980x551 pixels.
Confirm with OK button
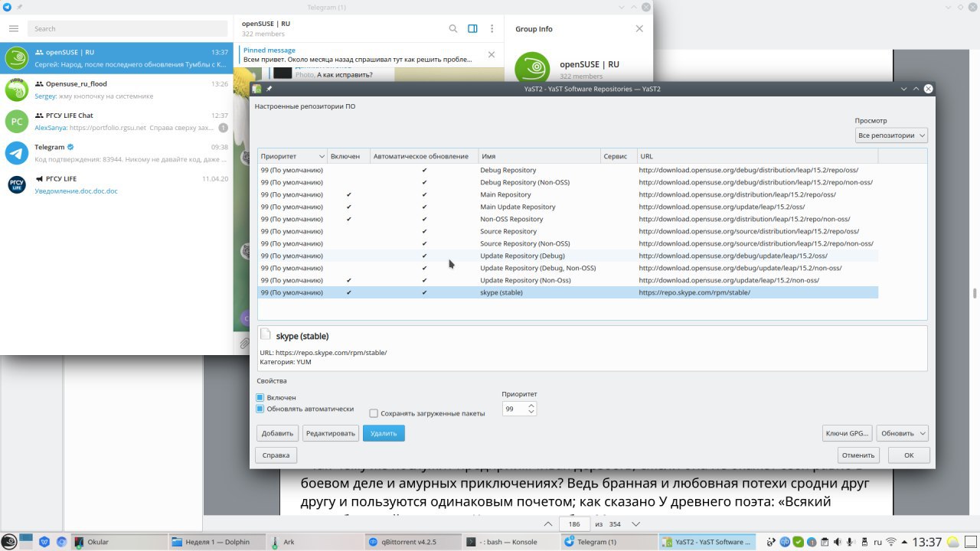coord(909,455)
